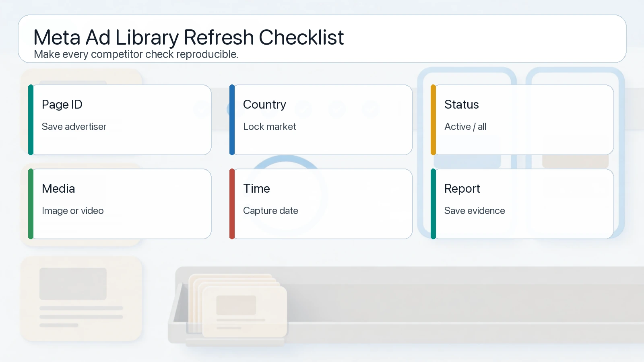The height and width of the screenshot is (362, 644).
Task: Click the Capture date text
Action: coord(270,211)
